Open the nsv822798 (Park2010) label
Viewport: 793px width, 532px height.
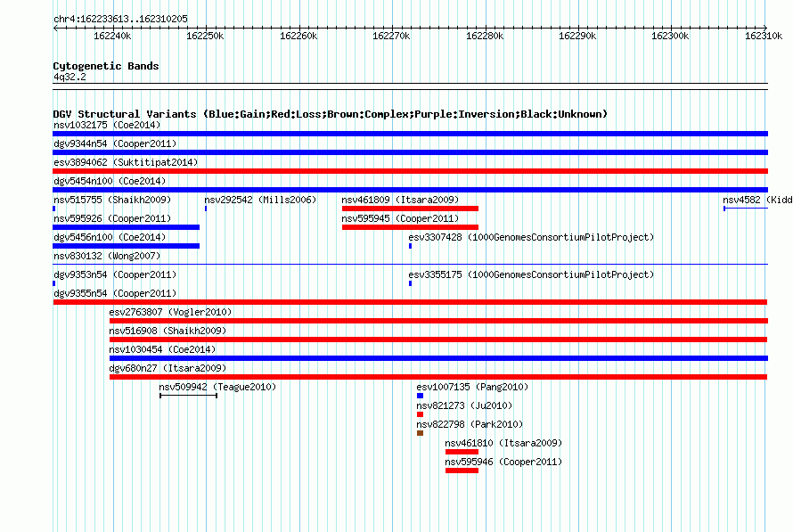[470, 424]
